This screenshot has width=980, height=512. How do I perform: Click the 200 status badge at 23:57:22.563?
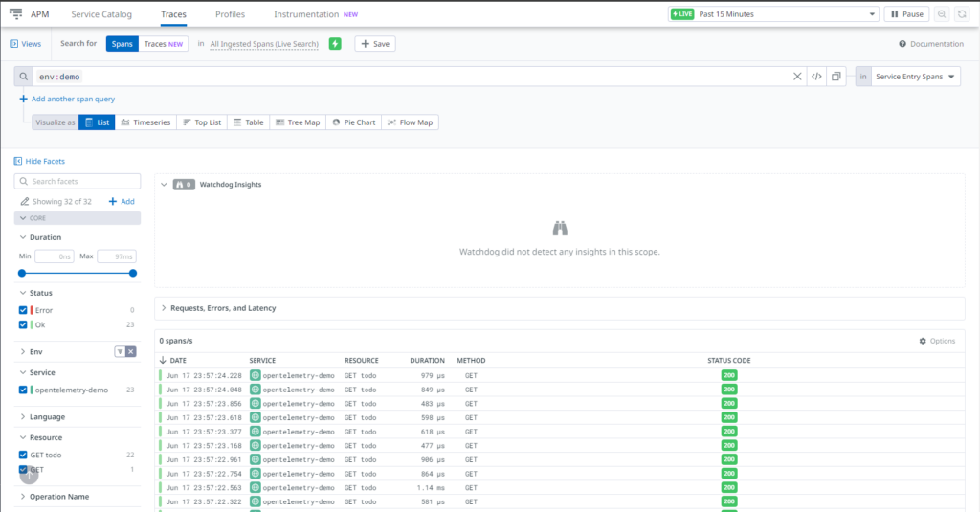tap(728, 488)
